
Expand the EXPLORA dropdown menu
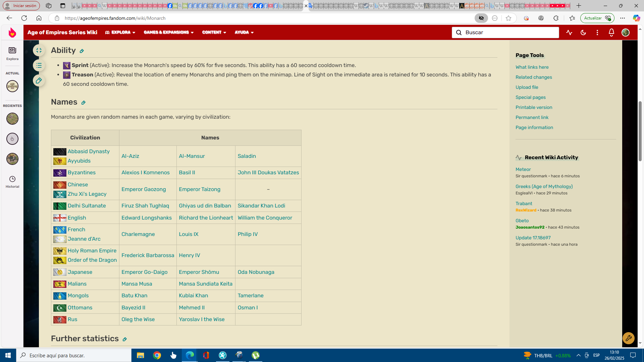[120, 33]
